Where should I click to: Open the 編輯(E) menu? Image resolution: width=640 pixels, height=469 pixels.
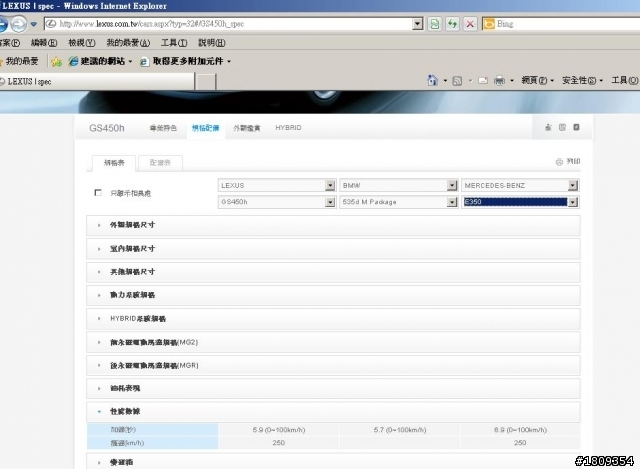pyautogui.click(x=44, y=43)
